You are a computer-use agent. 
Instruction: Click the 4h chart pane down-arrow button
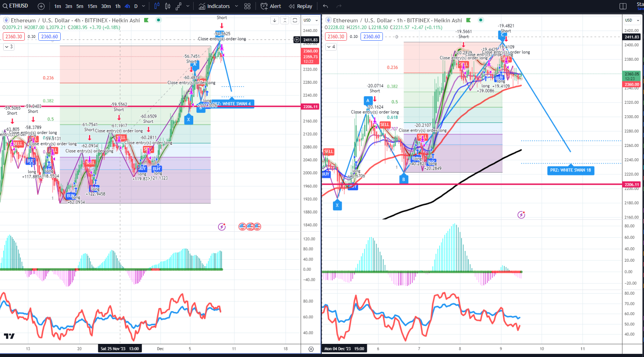(274, 20)
